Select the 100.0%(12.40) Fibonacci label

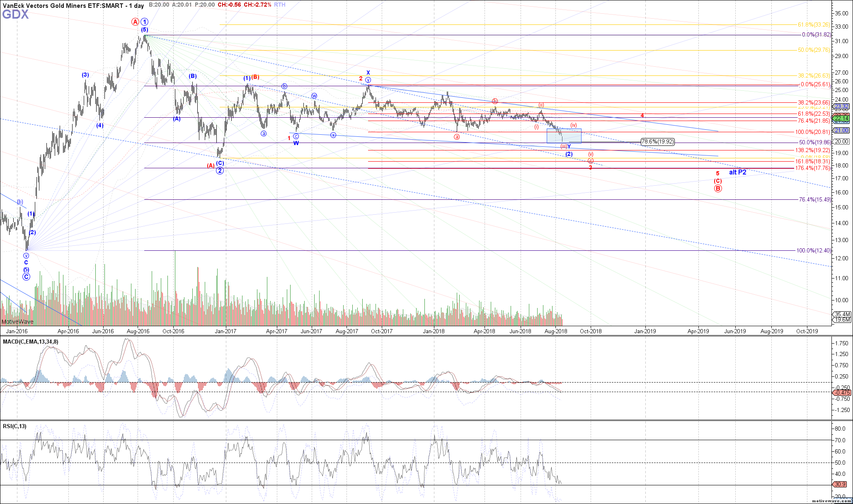[814, 250]
